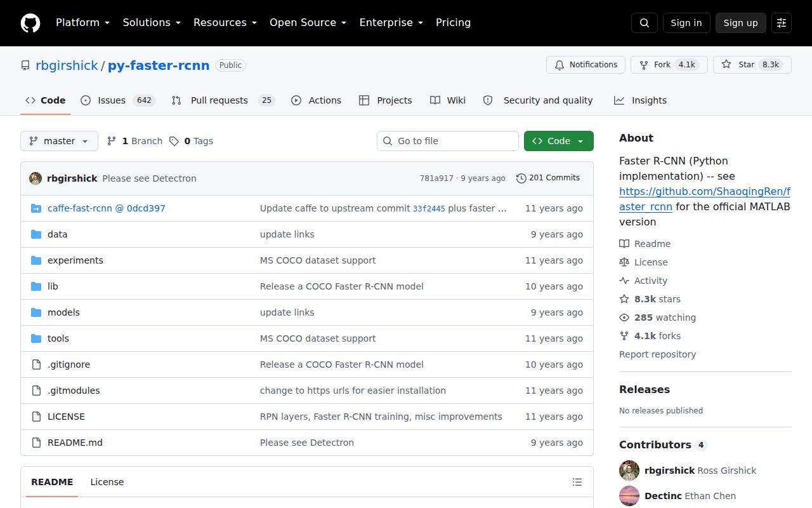Click Ross Girshick's contributor avatar
This screenshot has width=812, height=508.
pyautogui.click(x=629, y=471)
